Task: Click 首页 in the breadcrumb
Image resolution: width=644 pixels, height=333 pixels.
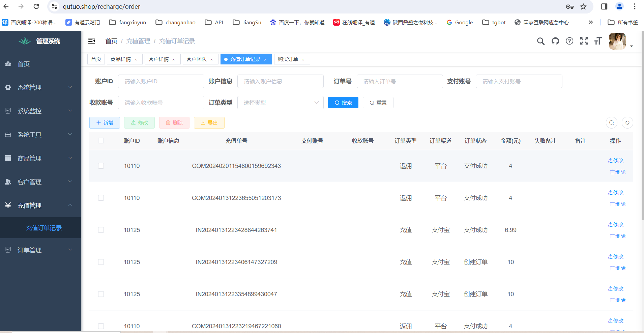Action: click(x=111, y=41)
